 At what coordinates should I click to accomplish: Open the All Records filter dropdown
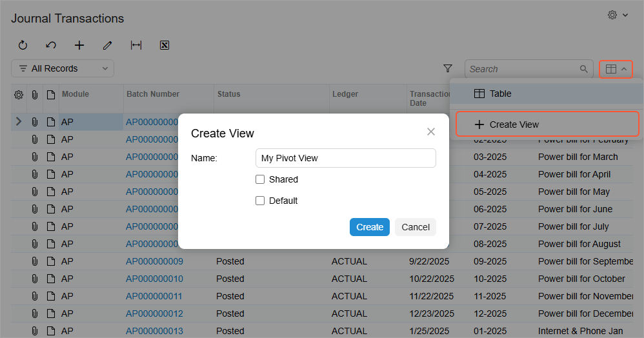[63, 68]
